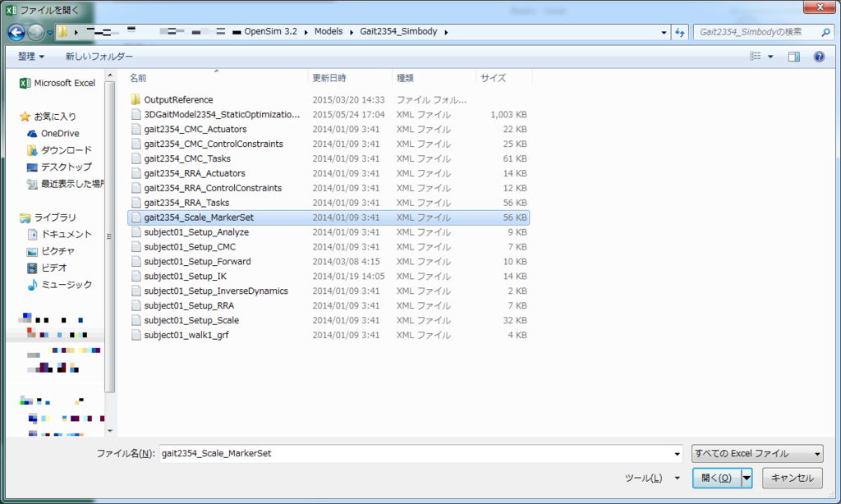
Task: Click the キャンセル button
Action: (793, 478)
